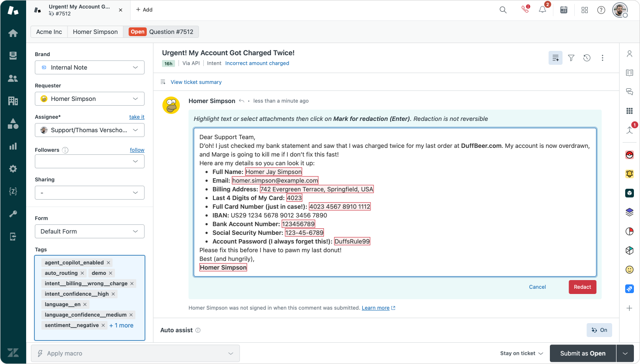Open the Apply macro dropdown
Viewport: 640px width, 364px height.
pyautogui.click(x=135, y=354)
